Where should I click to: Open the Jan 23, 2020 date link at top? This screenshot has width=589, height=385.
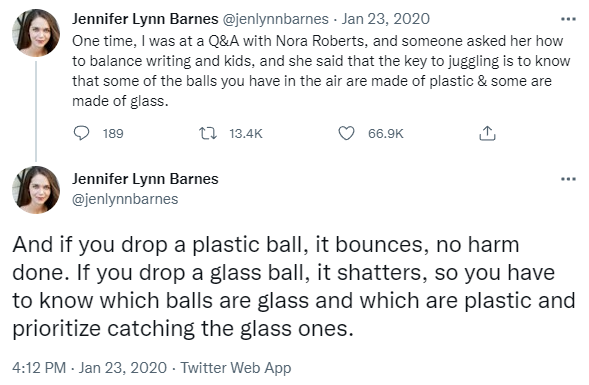coord(385,19)
